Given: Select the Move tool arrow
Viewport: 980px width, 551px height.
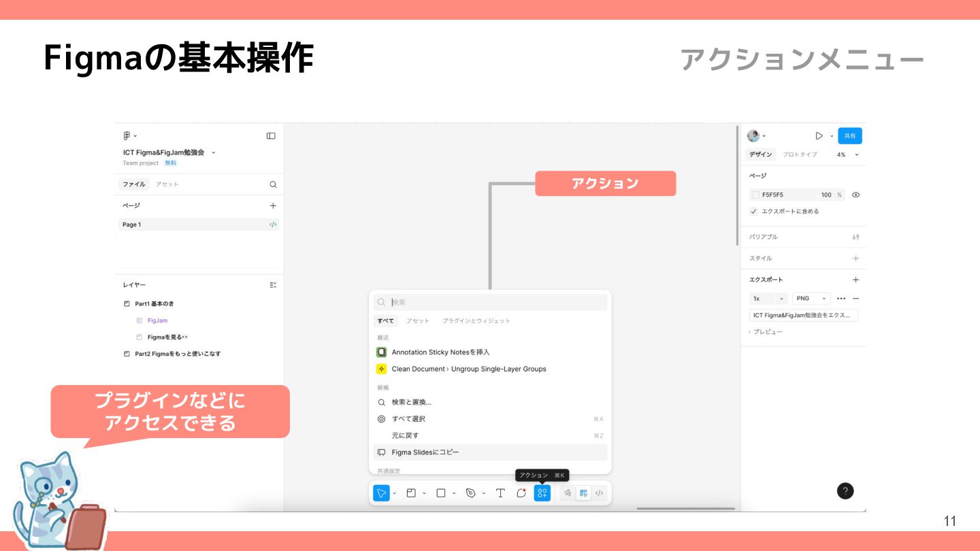Looking at the screenshot, I should pyautogui.click(x=382, y=493).
